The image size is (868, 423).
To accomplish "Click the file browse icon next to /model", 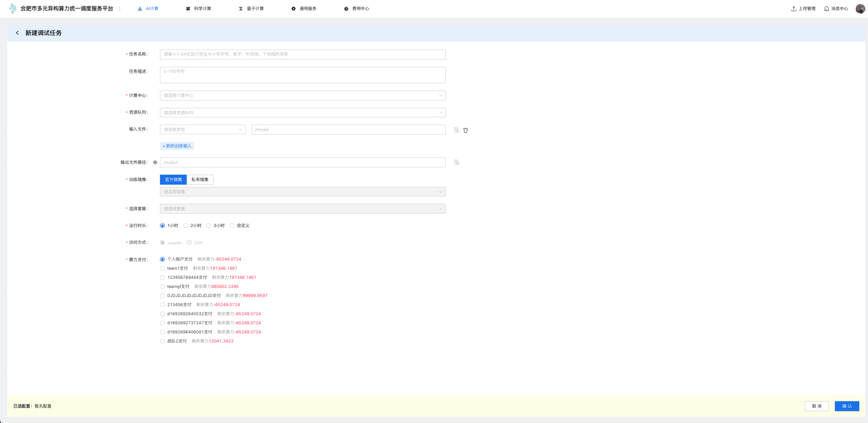I will [x=457, y=130].
